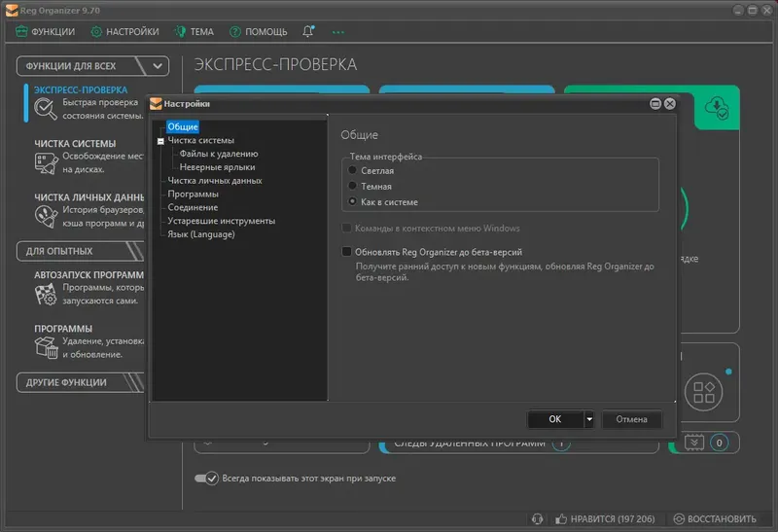Screen dimensions: 778x532
Task: Choose the Темная theme radio button
Action: [x=352, y=186]
